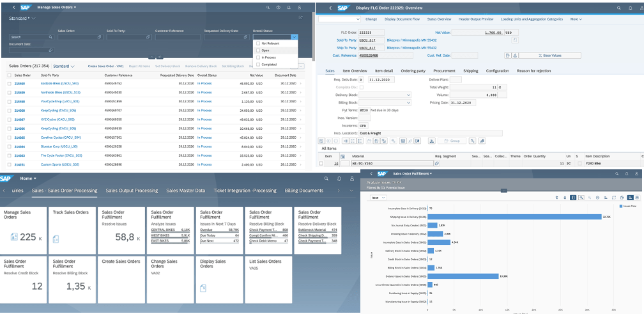Click select-all column icon in All Items table

point(342,156)
